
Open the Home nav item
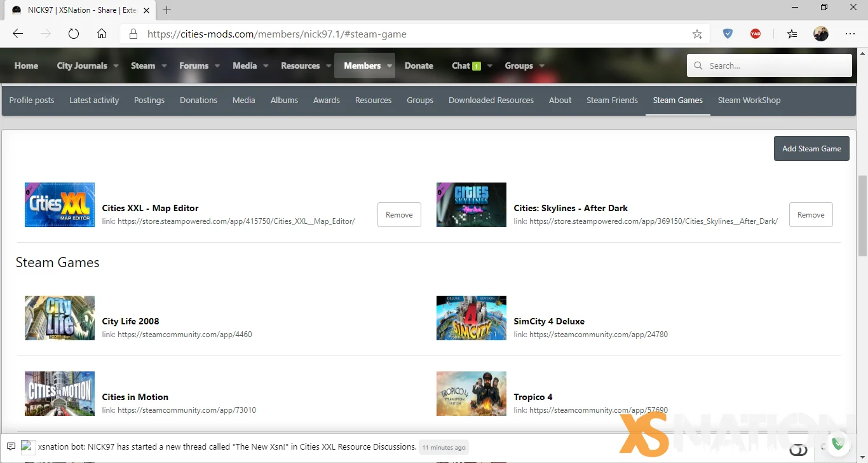26,66
